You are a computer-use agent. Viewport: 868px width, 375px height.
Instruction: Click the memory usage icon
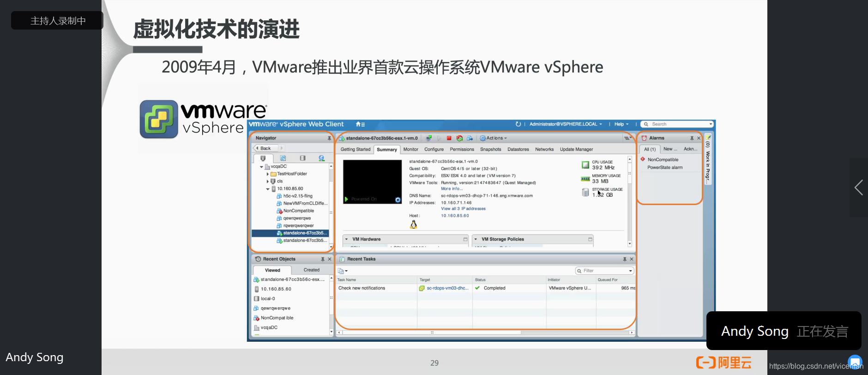[x=585, y=179]
